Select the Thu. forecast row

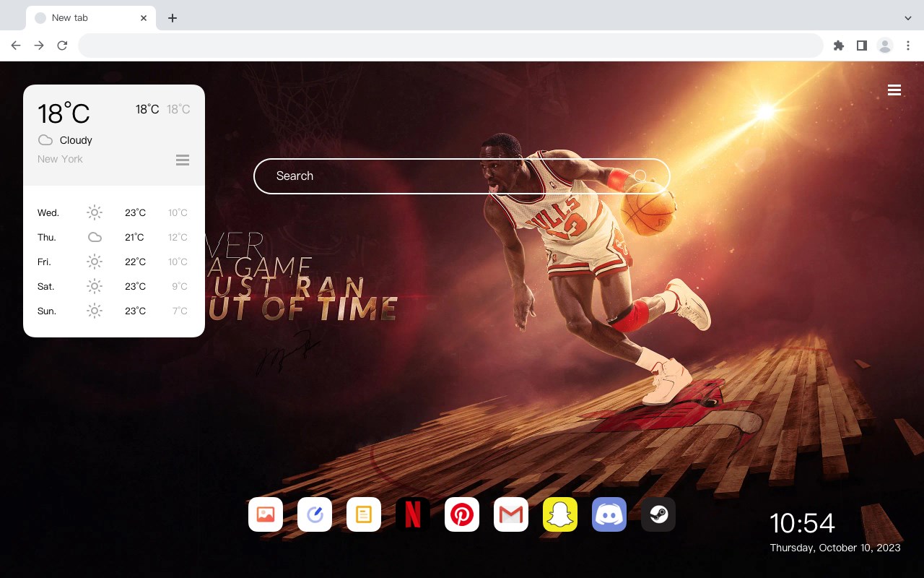pos(114,237)
